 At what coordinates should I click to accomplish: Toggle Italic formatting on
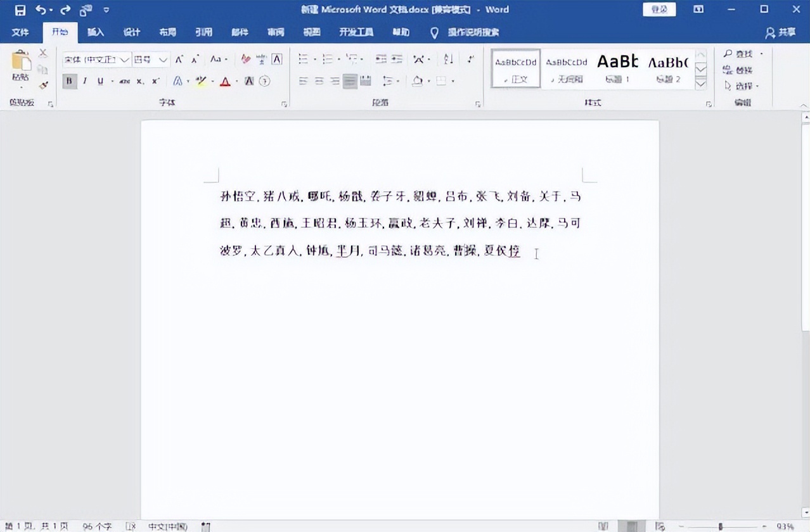pyautogui.click(x=84, y=81)
